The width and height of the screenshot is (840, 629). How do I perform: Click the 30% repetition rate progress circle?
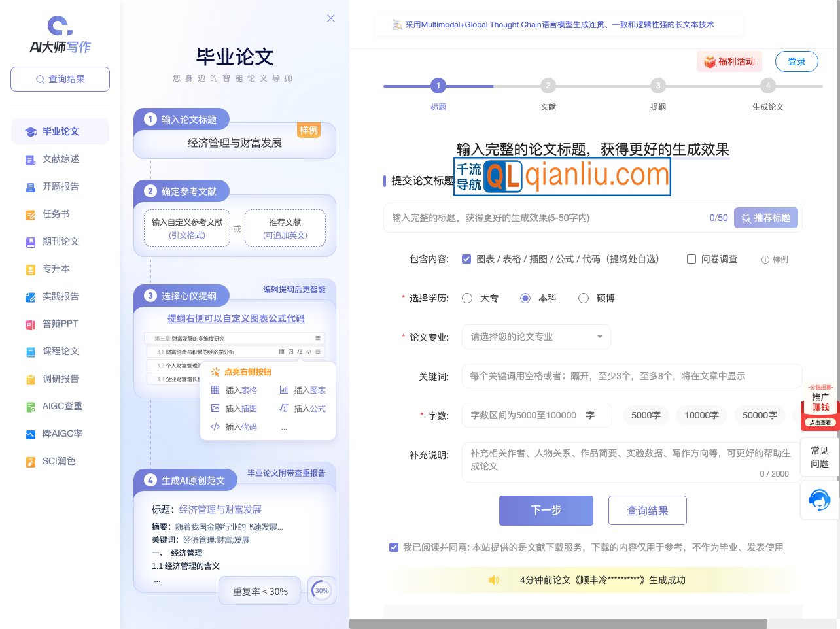pos(321,590)
